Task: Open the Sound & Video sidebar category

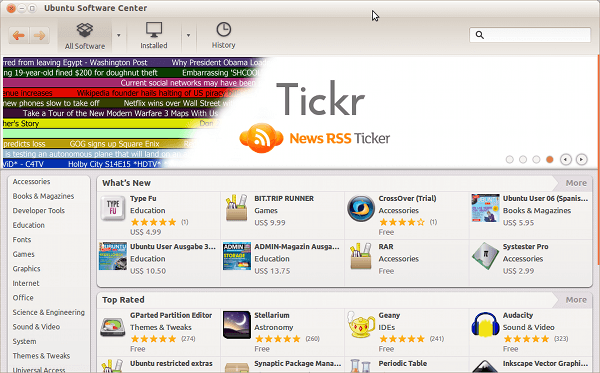Action: point(36,327)
